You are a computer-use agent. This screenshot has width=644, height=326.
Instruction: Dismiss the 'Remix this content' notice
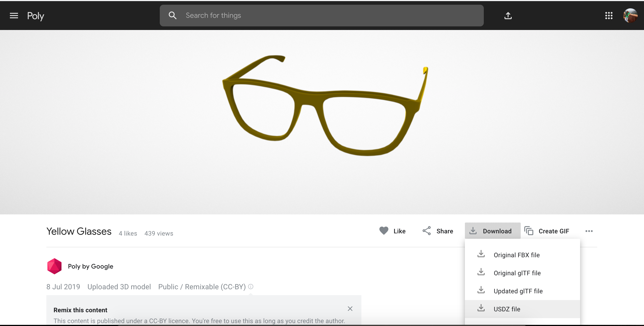[350, 308]
